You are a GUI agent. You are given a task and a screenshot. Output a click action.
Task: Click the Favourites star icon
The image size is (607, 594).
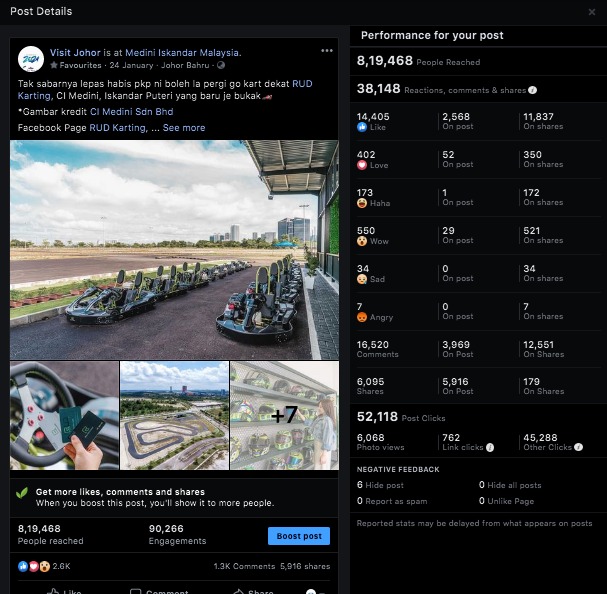(54, 65)
